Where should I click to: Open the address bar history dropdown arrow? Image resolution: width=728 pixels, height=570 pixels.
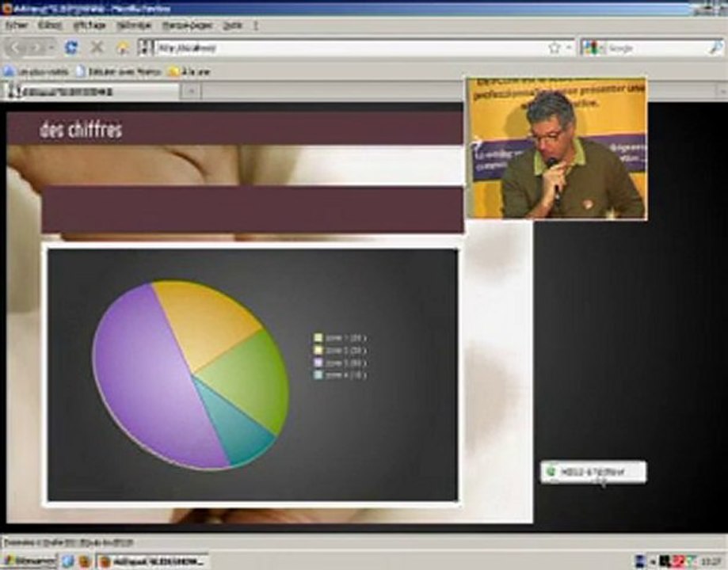point(568,47)
